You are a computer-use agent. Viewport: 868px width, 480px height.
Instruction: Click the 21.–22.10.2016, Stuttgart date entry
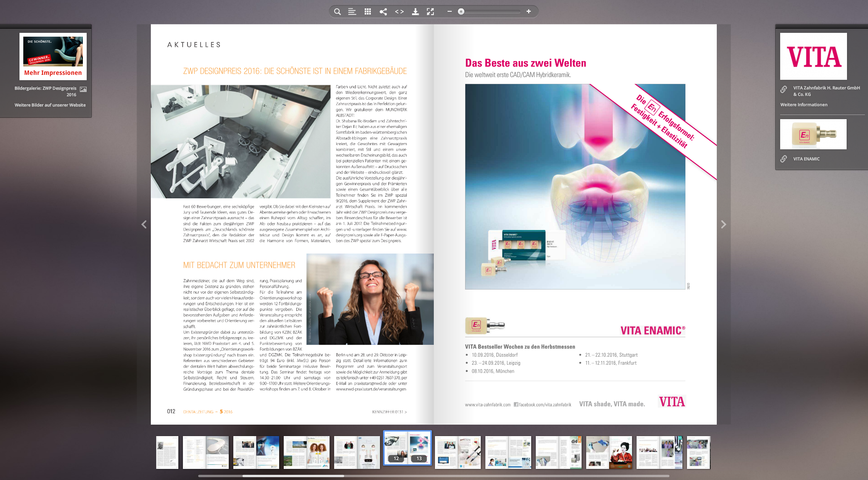click(x=611, y=355)
